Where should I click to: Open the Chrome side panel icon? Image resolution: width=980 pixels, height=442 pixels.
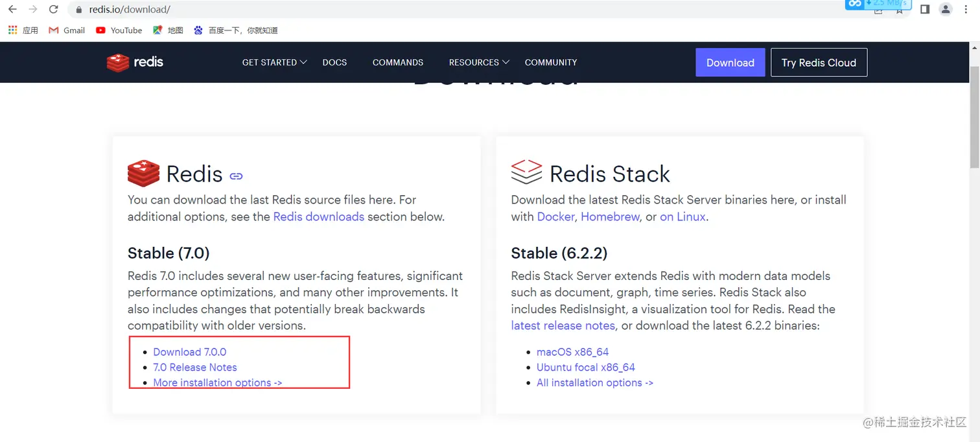point(925,10)
